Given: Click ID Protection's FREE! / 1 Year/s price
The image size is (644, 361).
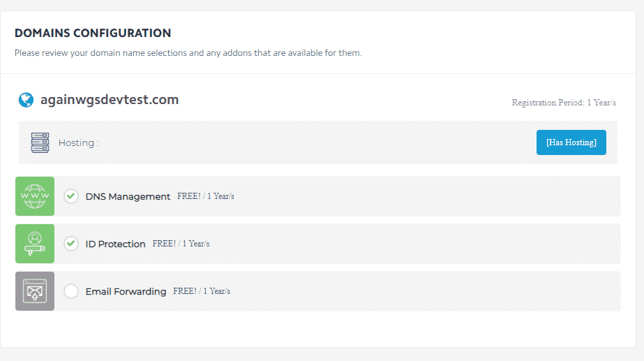Looking at the screenshot, I should 181,244.
